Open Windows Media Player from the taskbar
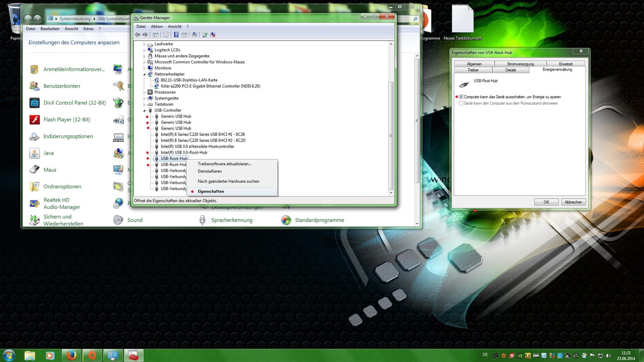This screenshot has height=362, width=644. pyautogui.click(x=50, y=355)
